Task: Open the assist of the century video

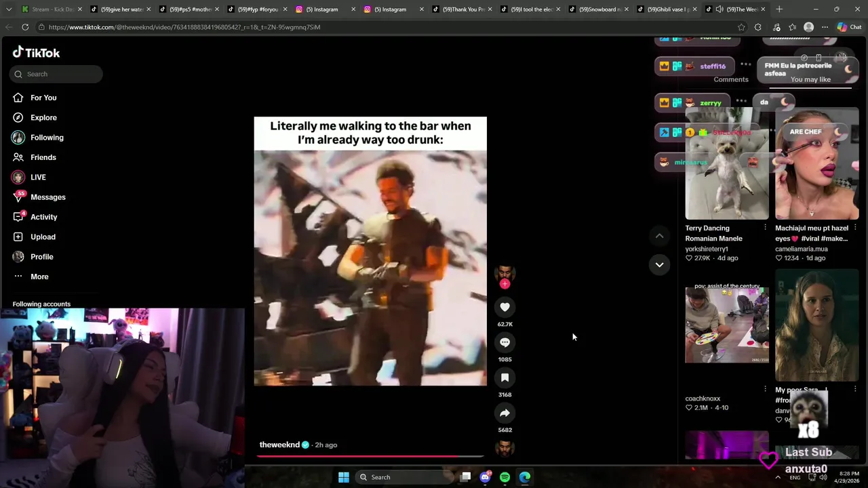Action: point(727,325)
